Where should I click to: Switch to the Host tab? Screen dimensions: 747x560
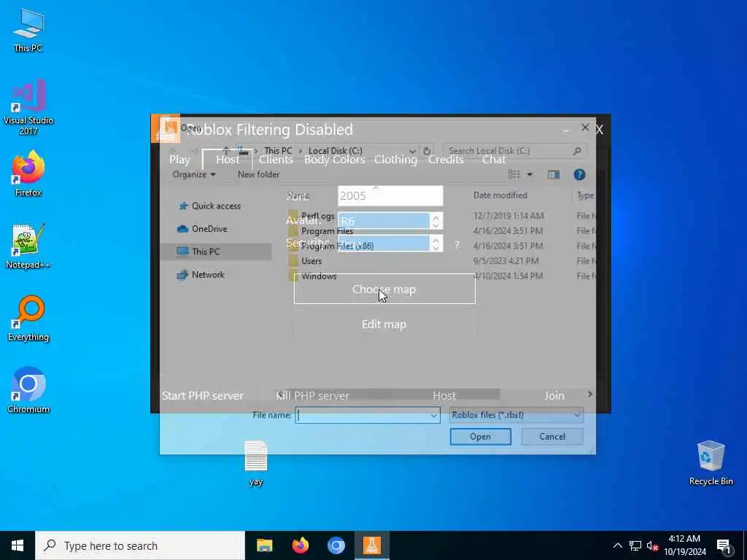click(x=228, y=160)
